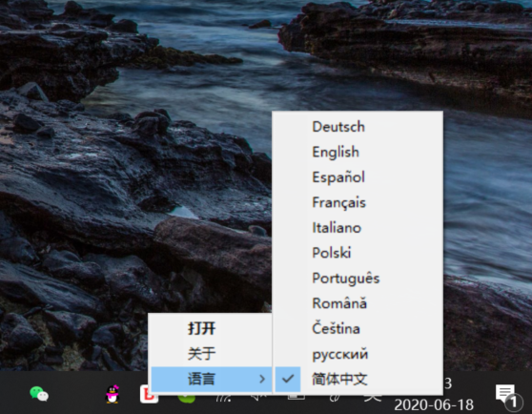Choose English as the language

point(358,152)
